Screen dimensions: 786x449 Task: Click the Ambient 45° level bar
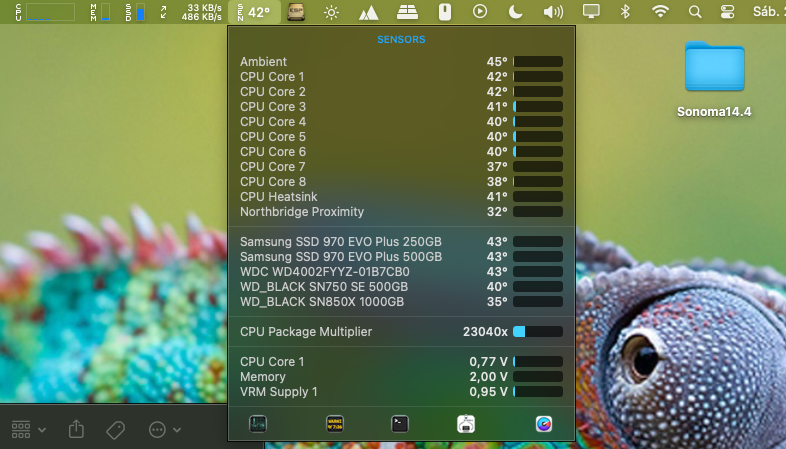(538, 62)
